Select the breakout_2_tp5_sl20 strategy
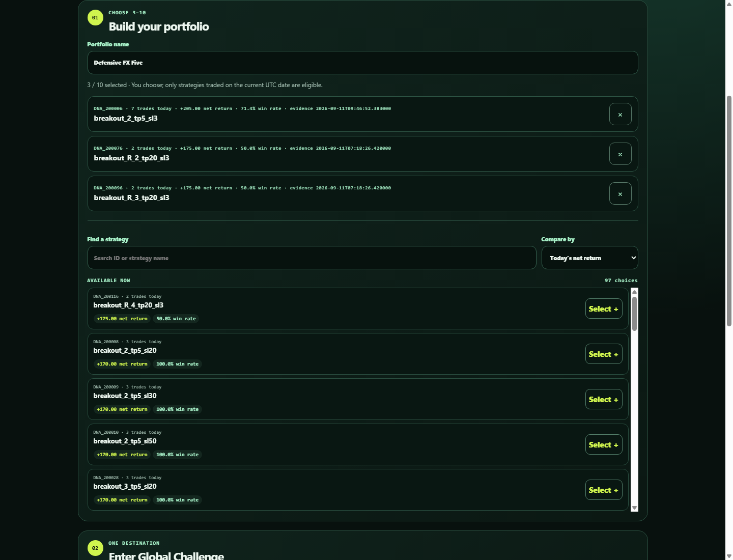733x560 pixels. pyautogui.click(x=604, y=354)
